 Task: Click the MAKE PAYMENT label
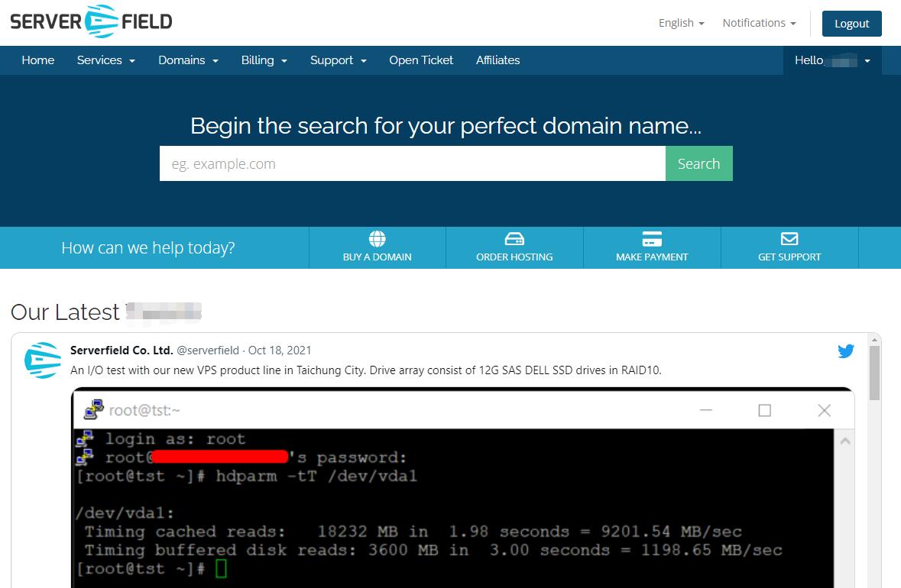click(x=652, y=257)
